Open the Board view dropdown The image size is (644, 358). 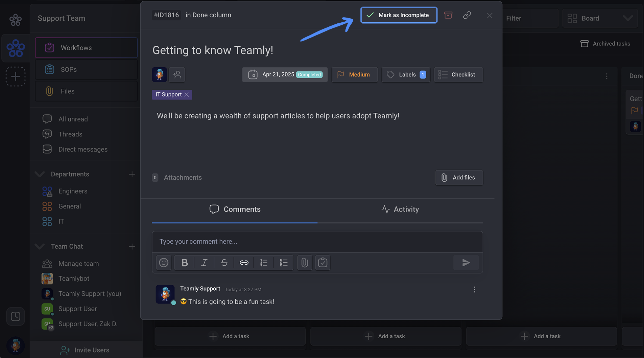point(600,18)
